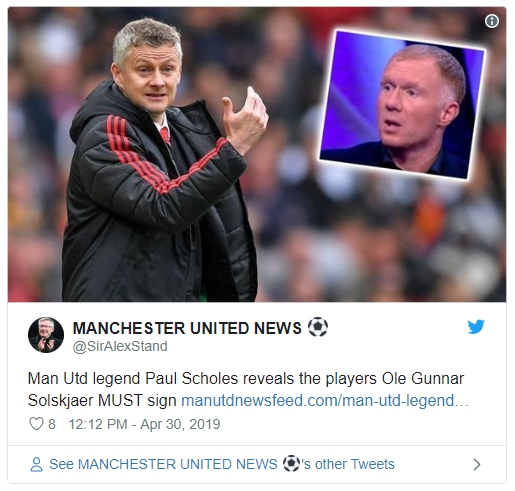The height and width of the screenshot is (491, 515).
Task: Click the like count number 8
Action: coord(52,424)
